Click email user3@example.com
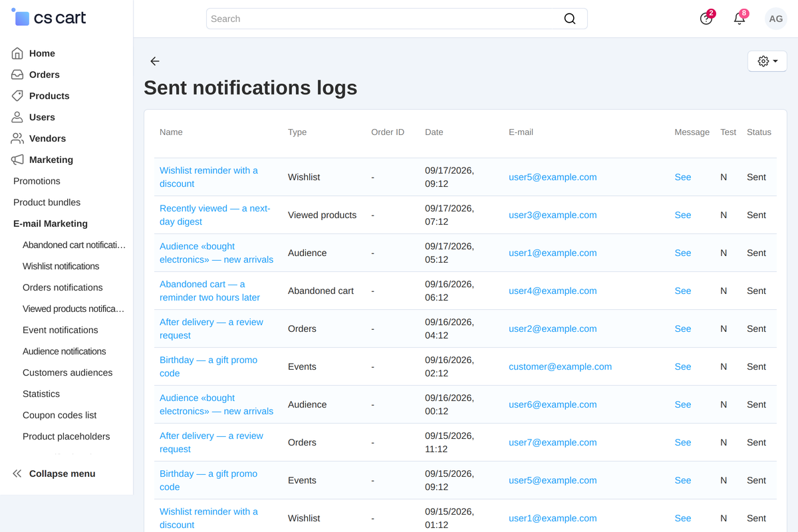The width and height of the screenshot is (798, 532). coord(553,215)
